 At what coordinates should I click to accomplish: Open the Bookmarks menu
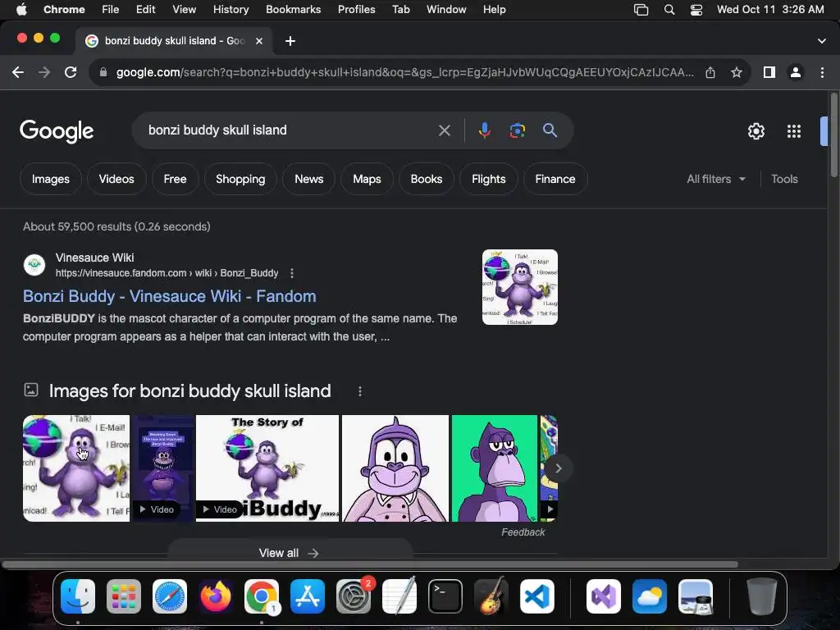pyautogui.click(x=293, y=10)
